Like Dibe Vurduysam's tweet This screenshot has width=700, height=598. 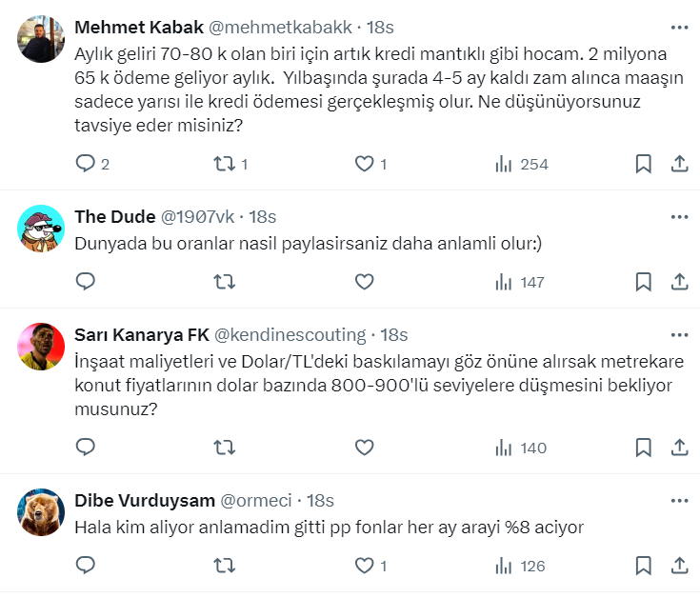[364, 565]
